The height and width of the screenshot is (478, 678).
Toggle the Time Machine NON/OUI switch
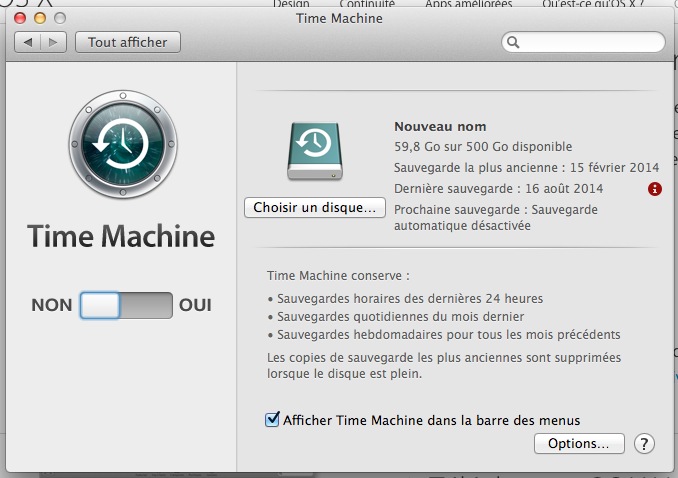[126, 305]
